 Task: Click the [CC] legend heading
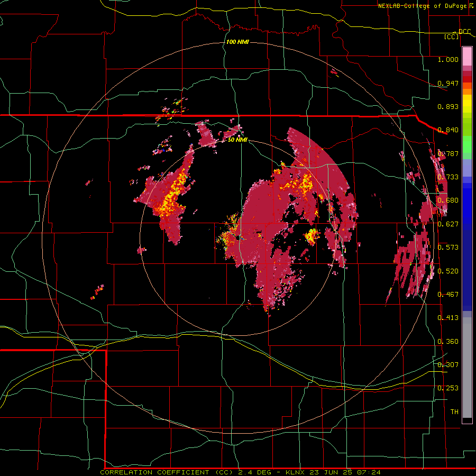tap(452, 36)
